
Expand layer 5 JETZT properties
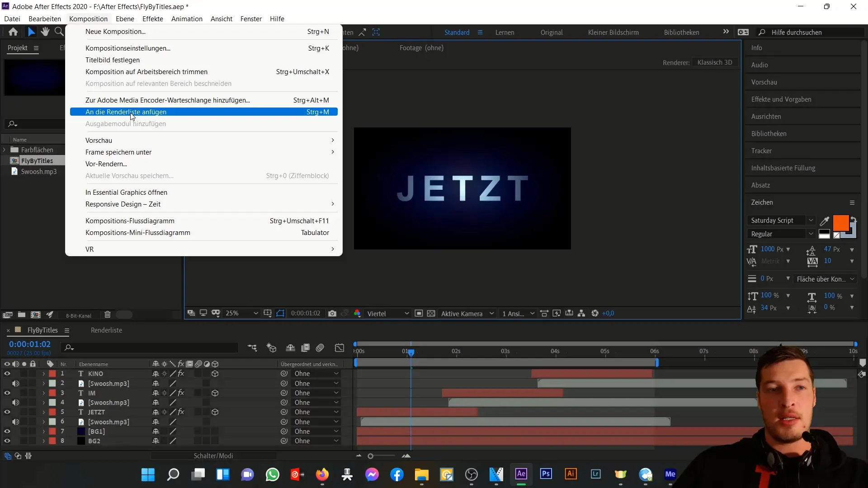[44, 413]
